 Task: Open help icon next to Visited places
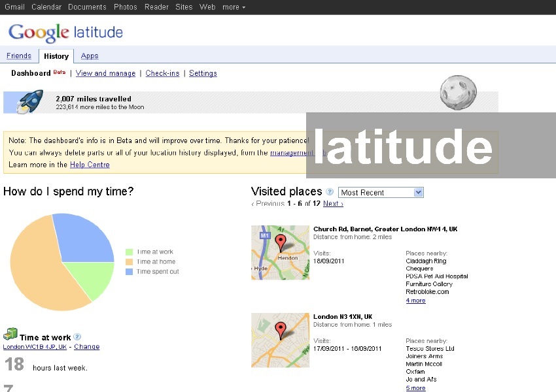[330, 192]
